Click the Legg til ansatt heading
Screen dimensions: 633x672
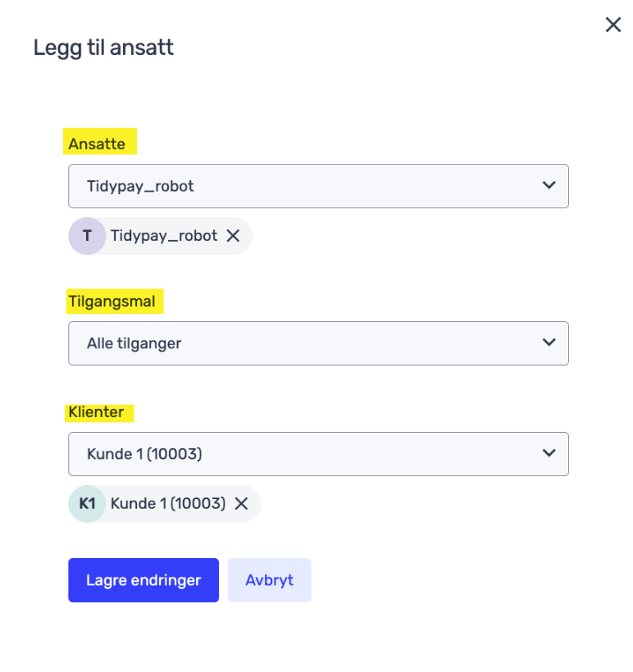[x=103, y=48]
